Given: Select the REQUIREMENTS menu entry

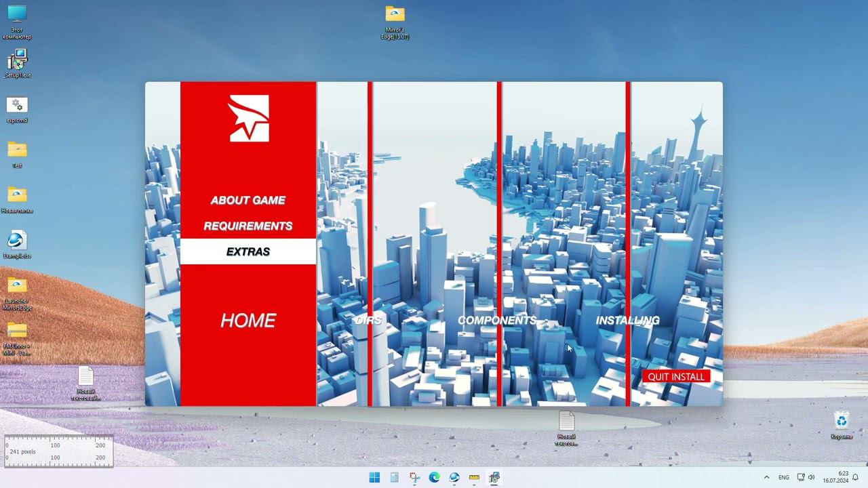Looking at the screenshot, I should [x=248, y=226].
